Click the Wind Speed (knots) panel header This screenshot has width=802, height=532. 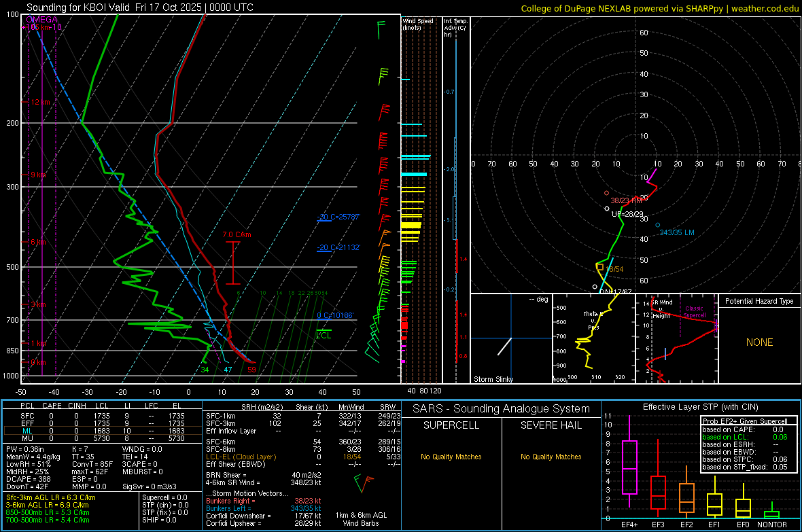(418, 24)
